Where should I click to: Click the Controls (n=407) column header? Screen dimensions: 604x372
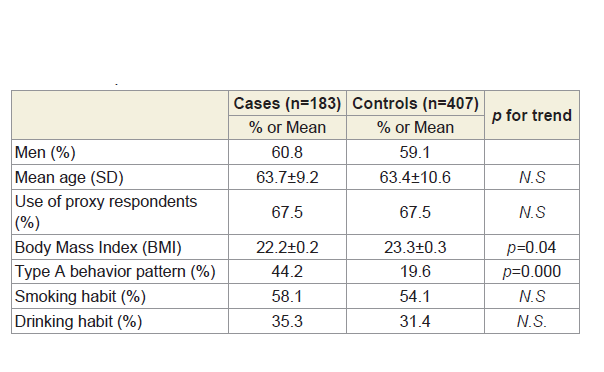pos(415,104)
